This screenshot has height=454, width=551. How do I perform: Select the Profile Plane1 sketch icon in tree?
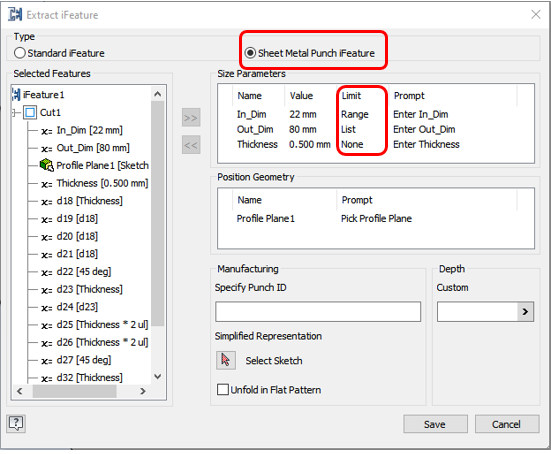pyautogui.click(x=46, y=165)
